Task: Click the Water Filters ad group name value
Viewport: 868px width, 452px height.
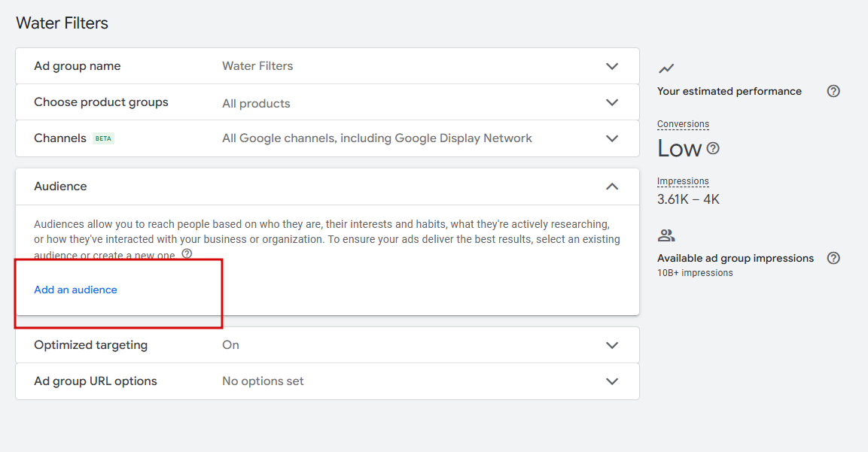Action: 257,66
